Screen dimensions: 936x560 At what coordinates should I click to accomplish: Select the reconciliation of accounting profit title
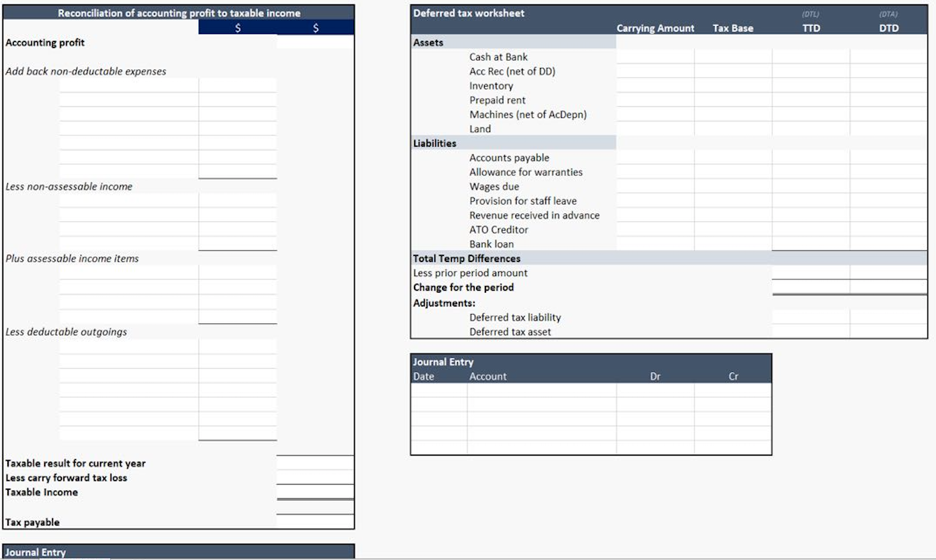(179, 13)
